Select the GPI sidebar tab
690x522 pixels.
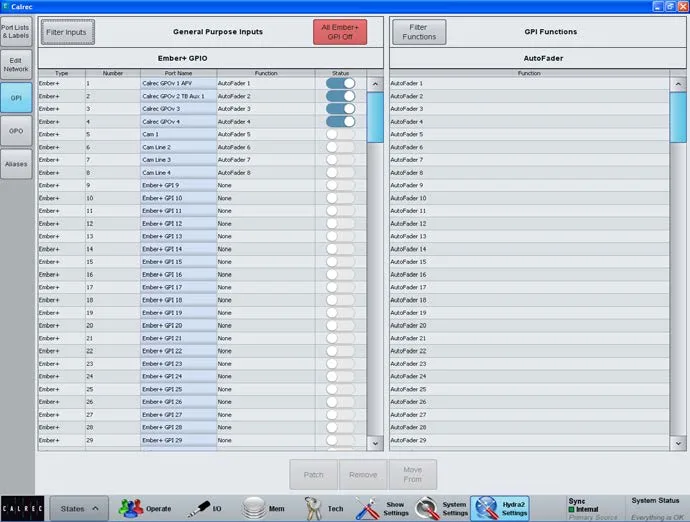point(16,98)
